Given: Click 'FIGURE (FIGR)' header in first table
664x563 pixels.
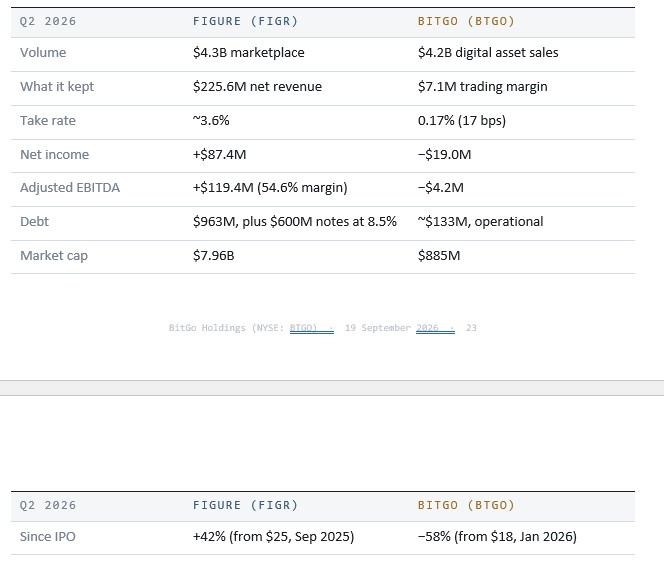Looking at the screenshot, I should (246, 21).
